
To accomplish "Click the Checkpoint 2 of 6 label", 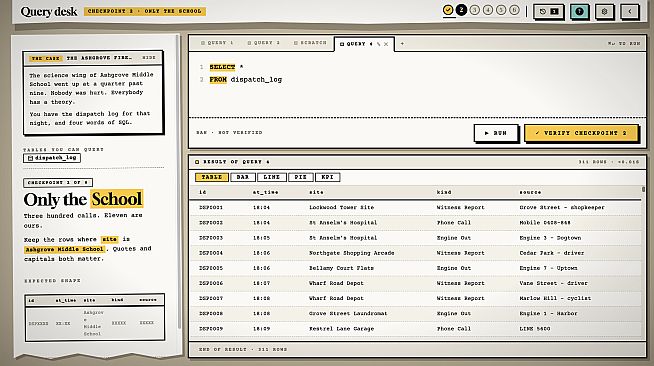I will [58, 183].
